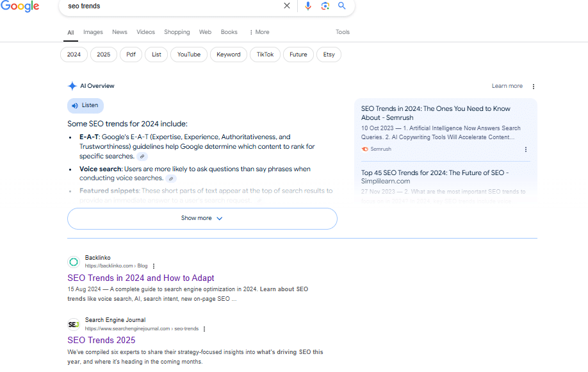Open three-dot menu beside Semrush source
This screenshot has width=588, height=372.
[x=526, y=149]
